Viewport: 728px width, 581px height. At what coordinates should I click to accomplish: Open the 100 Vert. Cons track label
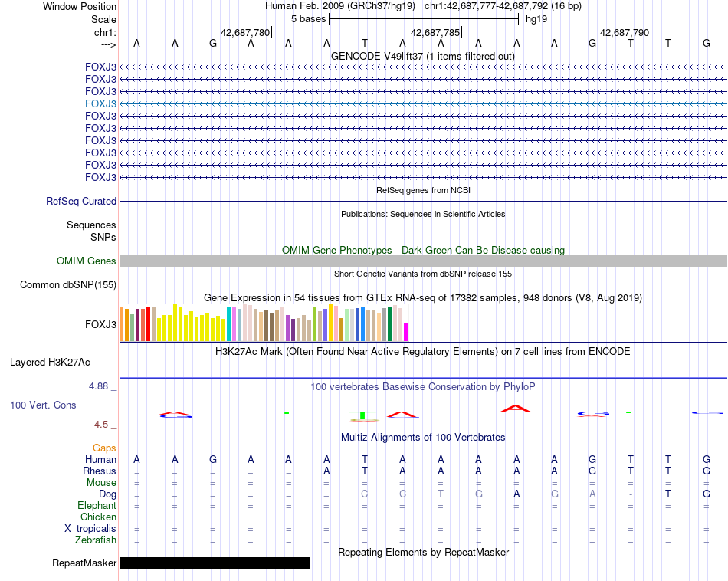coord(43,405)
